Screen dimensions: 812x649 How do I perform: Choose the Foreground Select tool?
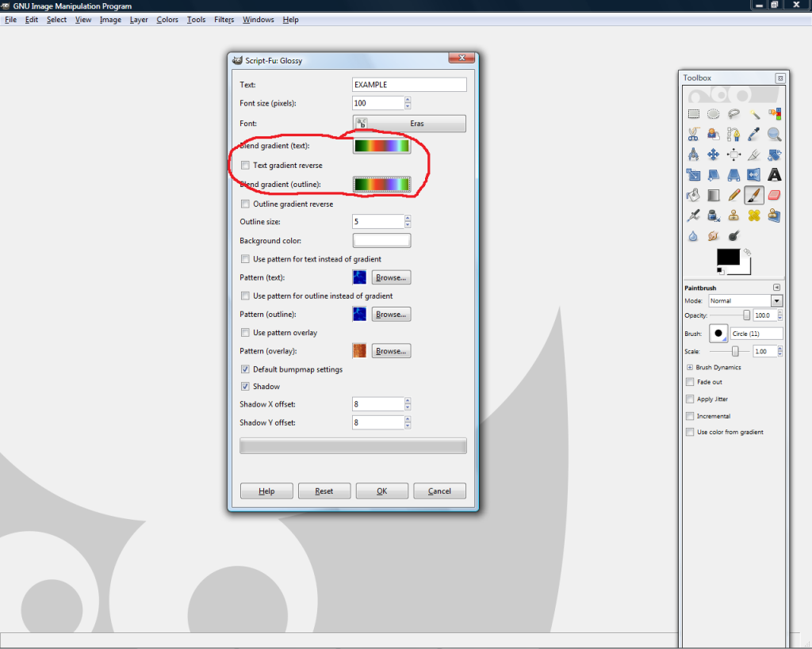(x=714, y=135)
